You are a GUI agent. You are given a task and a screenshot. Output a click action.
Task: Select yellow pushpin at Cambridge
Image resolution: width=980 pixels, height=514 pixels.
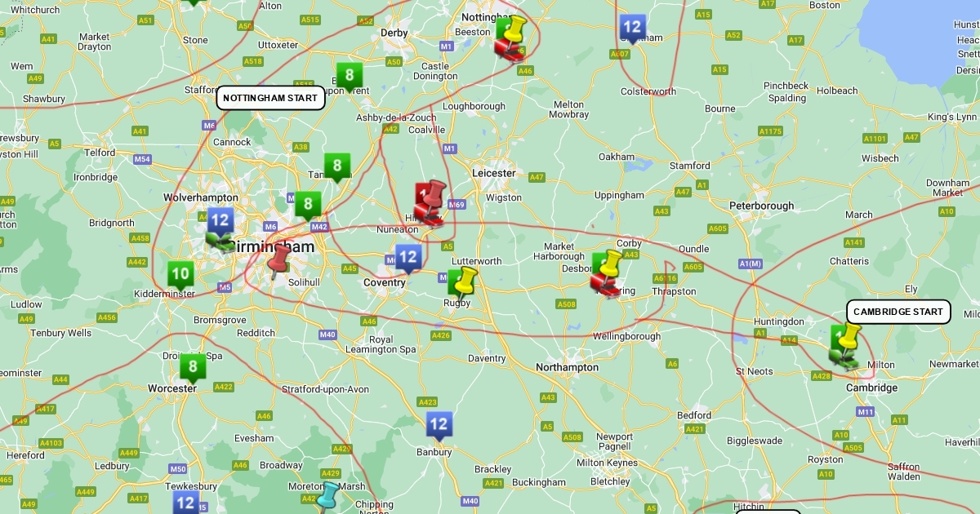click(849, 336)
